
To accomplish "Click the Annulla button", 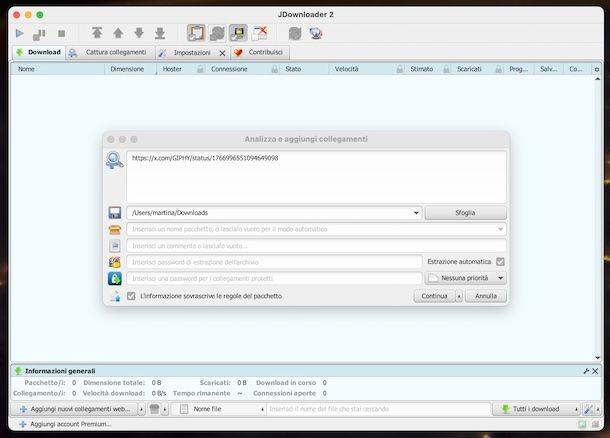I will tap(486, 296).
